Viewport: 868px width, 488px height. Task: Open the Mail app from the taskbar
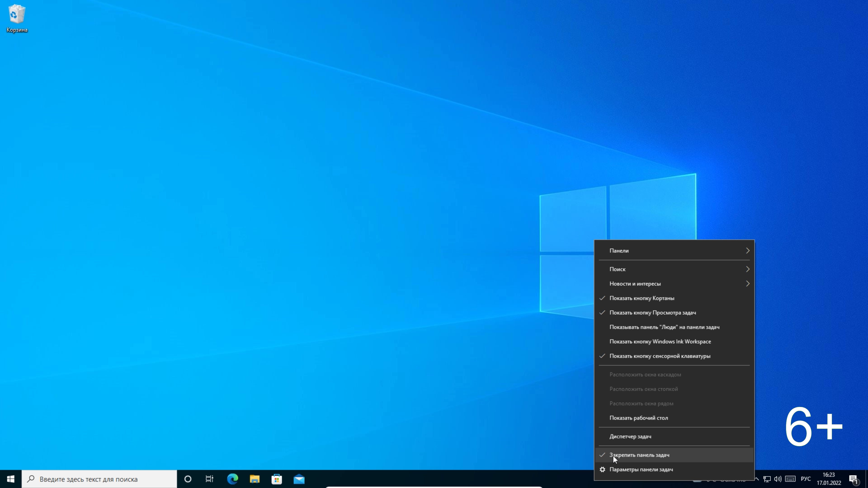click(299, 479)
